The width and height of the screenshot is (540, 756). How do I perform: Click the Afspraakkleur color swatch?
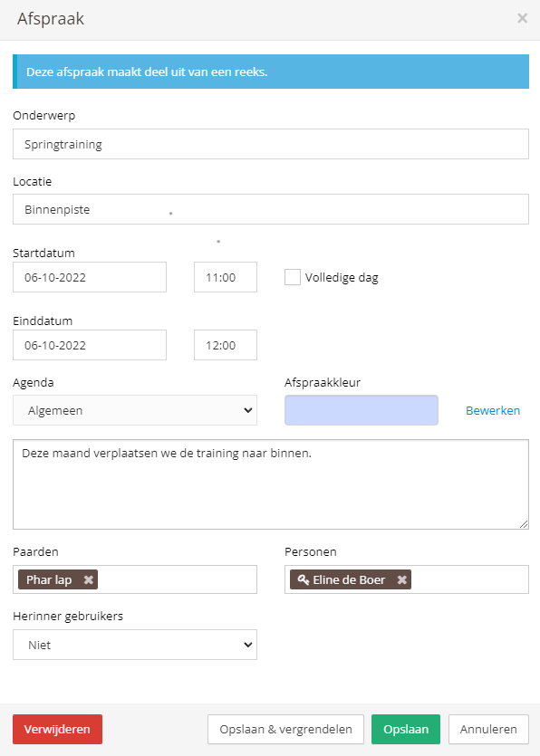(361, 410)
